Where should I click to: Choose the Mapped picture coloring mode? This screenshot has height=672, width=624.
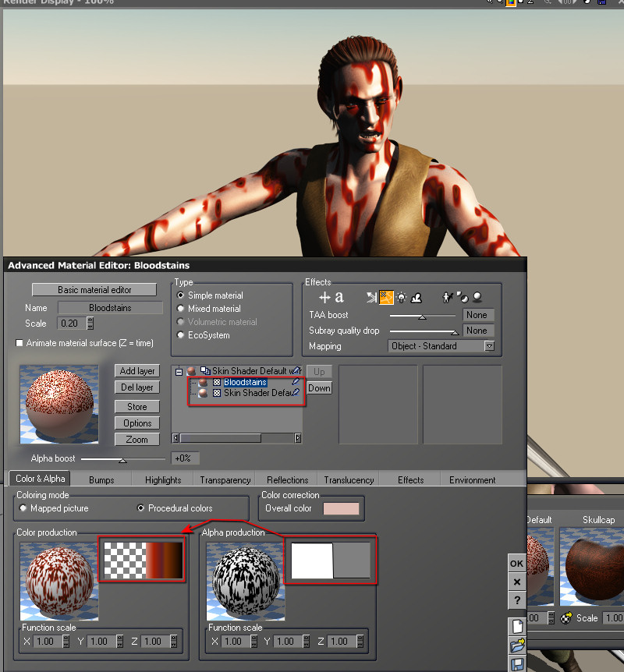(x=23, y=508)
